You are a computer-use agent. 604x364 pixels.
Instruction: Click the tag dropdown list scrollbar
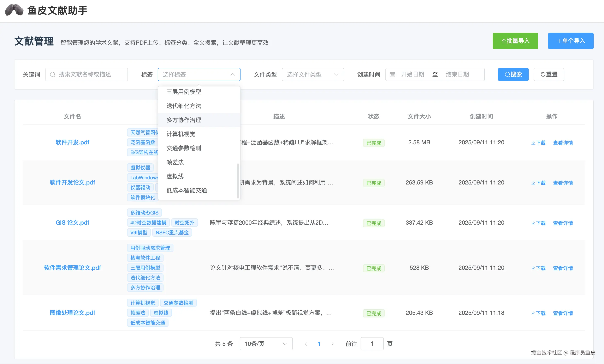pos(238,181)
